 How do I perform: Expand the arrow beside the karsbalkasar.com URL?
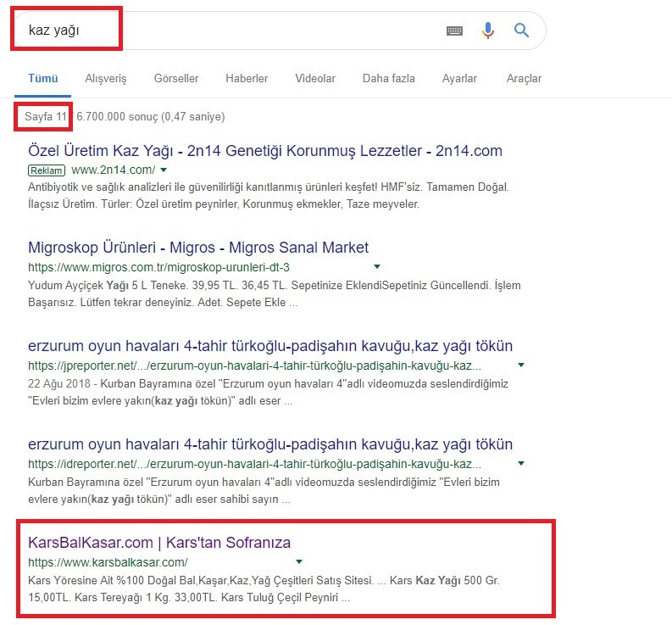(299, 561)
